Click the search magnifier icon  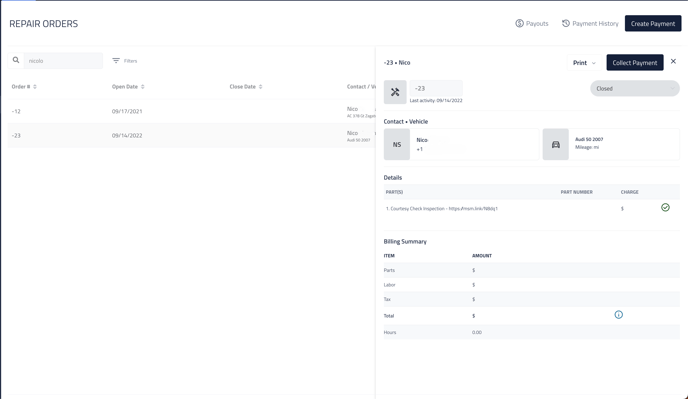coord(16,60)
